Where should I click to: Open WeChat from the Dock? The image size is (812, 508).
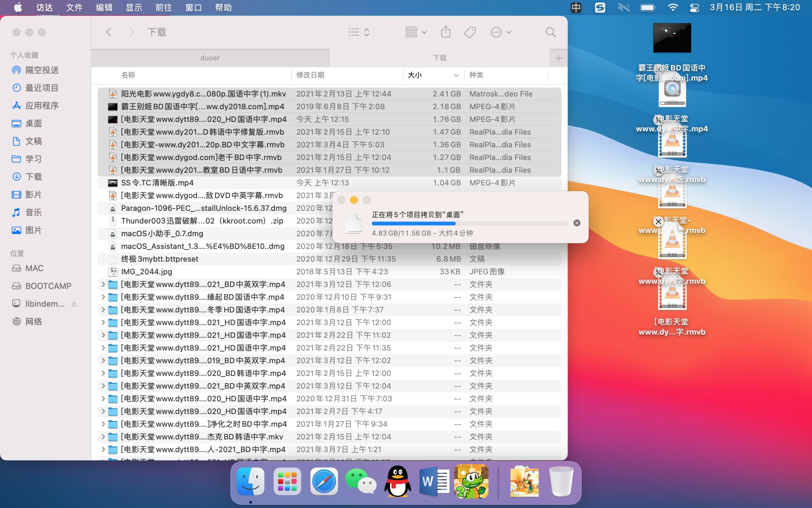(x=362, y=481)
